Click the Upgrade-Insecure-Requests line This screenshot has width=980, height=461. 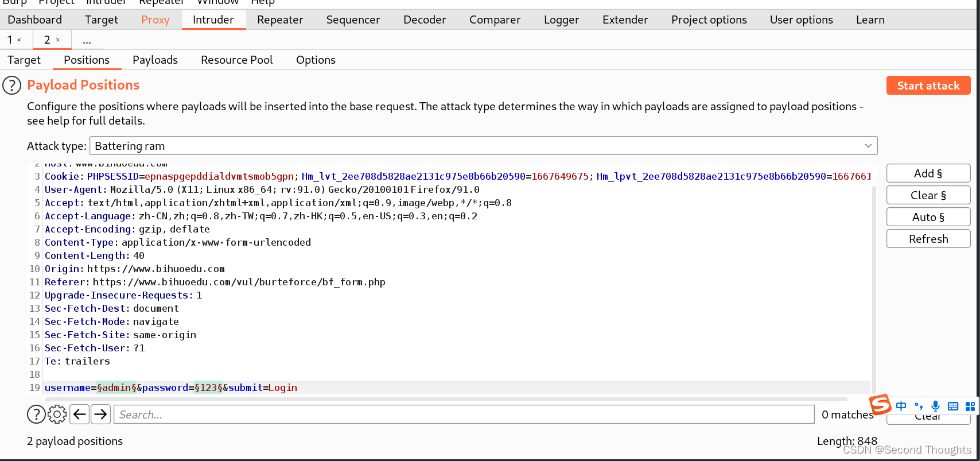[123, 295]
